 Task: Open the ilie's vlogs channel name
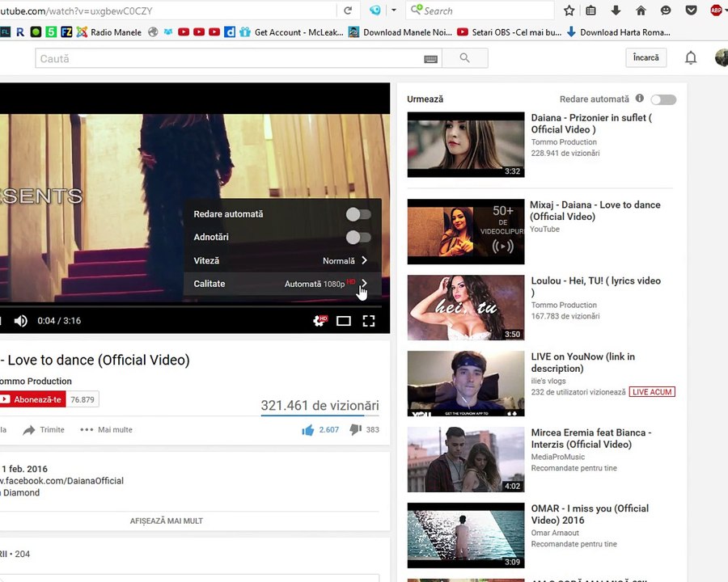(x=548, y=381)
